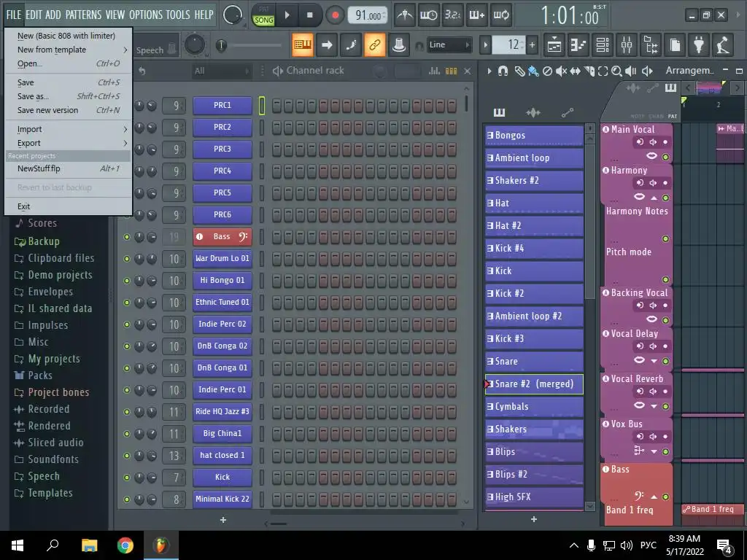Select the playlist Slip tool

click(x=575, y=71)
